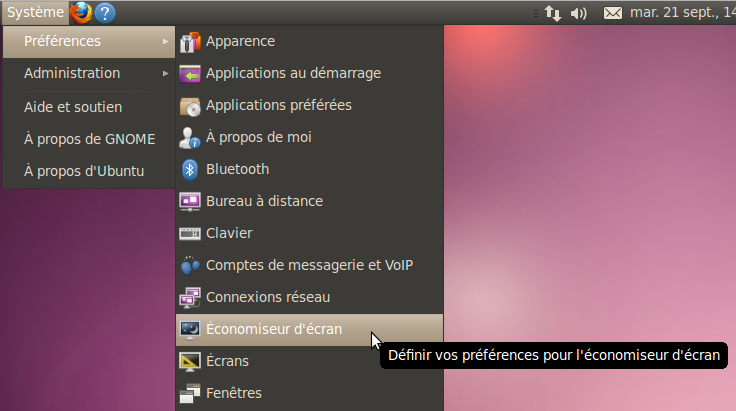Open Clavier preferences entry
The image size is (736, 411).
pos(309,233)
